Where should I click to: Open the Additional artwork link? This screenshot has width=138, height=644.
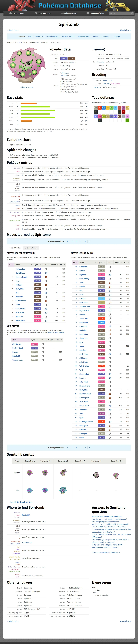tap(26, 87)
